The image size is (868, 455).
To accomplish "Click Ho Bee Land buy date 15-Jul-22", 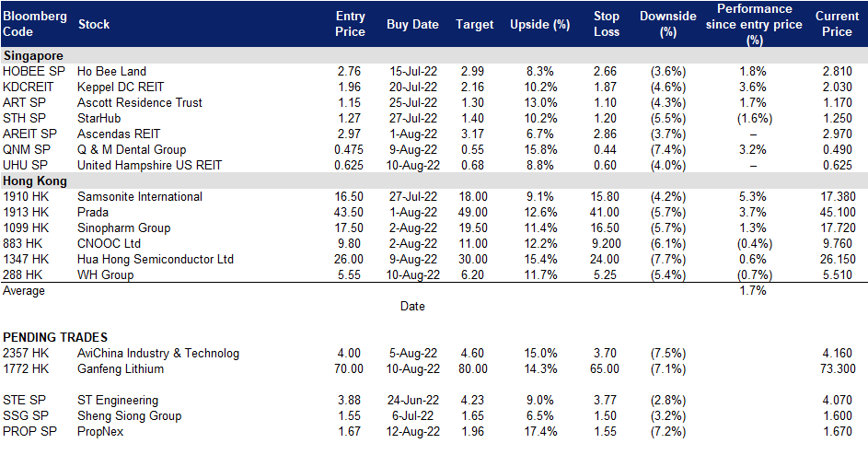I will pos(413,72).
